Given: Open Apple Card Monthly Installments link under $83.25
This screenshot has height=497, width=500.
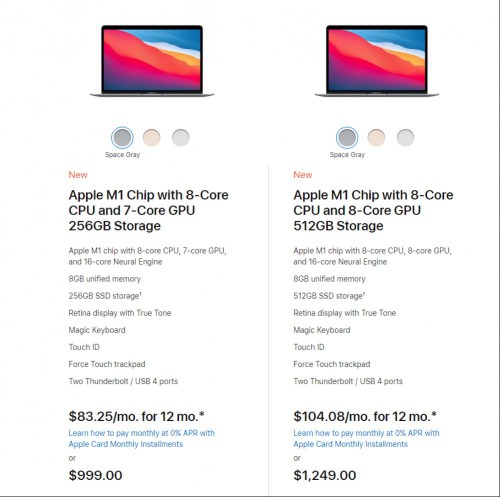Looking at the screenshot, I should click(x=142, y=438).
